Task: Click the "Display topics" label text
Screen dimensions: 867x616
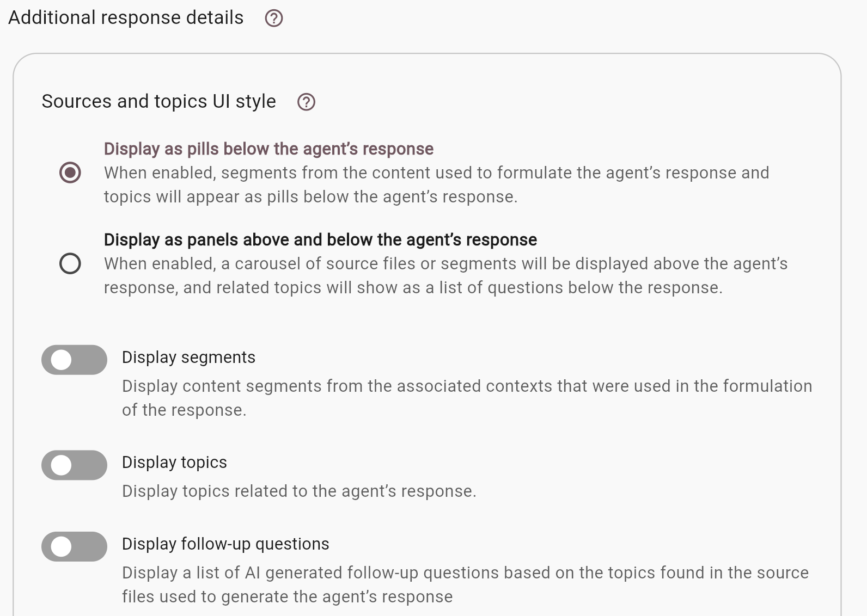Action: click(174, 463)
